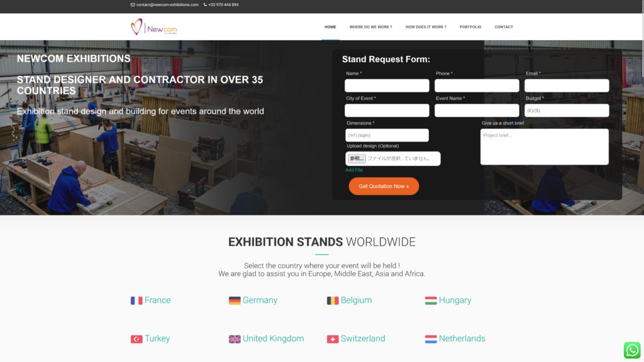Open the CONTACT menu item
644x362 pixels.
pyautogui.click(x=504, y=27)
